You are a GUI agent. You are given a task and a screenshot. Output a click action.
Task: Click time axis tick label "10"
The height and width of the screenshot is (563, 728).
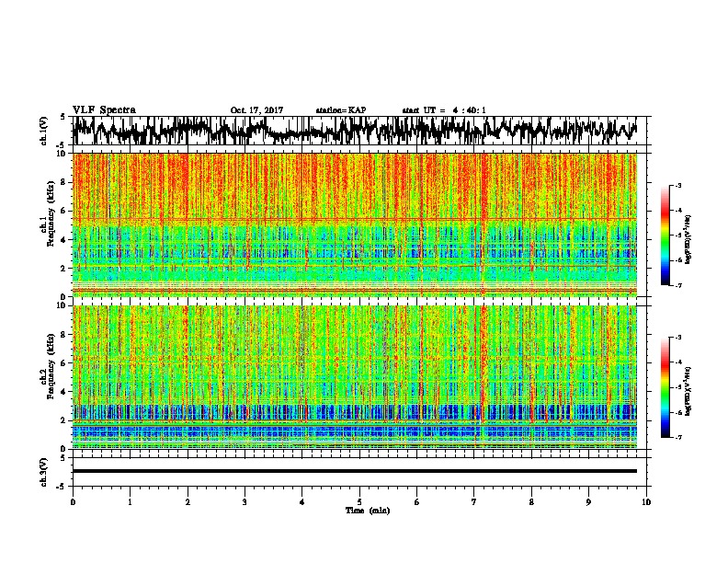646,502
